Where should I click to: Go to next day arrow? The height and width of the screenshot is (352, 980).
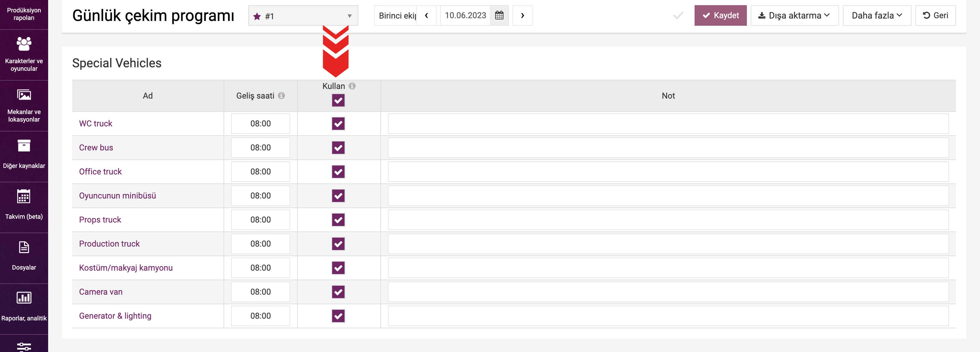(x=522, y=15)
